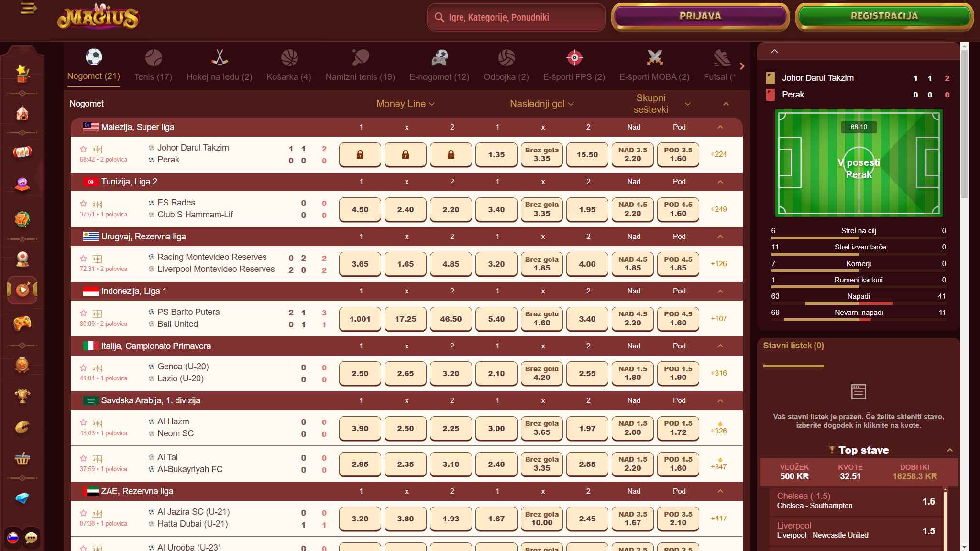980x551 pixels.
Task: Open the purple crystal ball sidebar icon
Action: click(22, 184)
